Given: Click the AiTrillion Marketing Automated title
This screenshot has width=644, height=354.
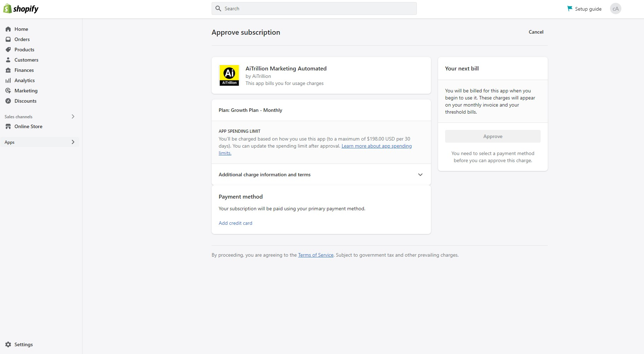Looking at the screenshot, I should 286,68.
